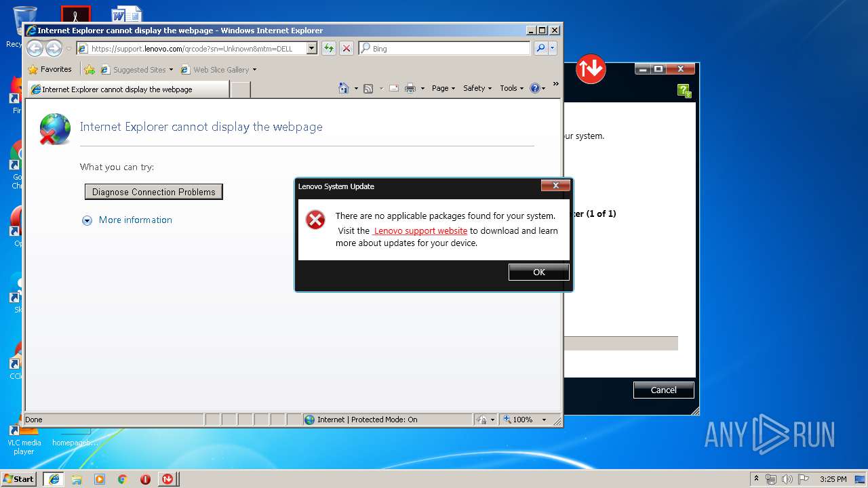Click the Refresh page icon beside address bar
868x488 pixels.
(329, 48)
